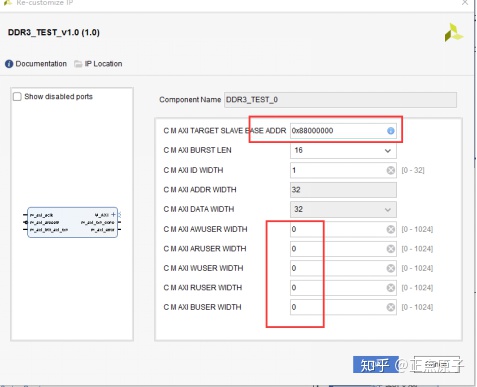Edit the TARGET SLAVE BASE ADDR field
The width and height of the screenshot is (477, 387).
click(343, 131)
